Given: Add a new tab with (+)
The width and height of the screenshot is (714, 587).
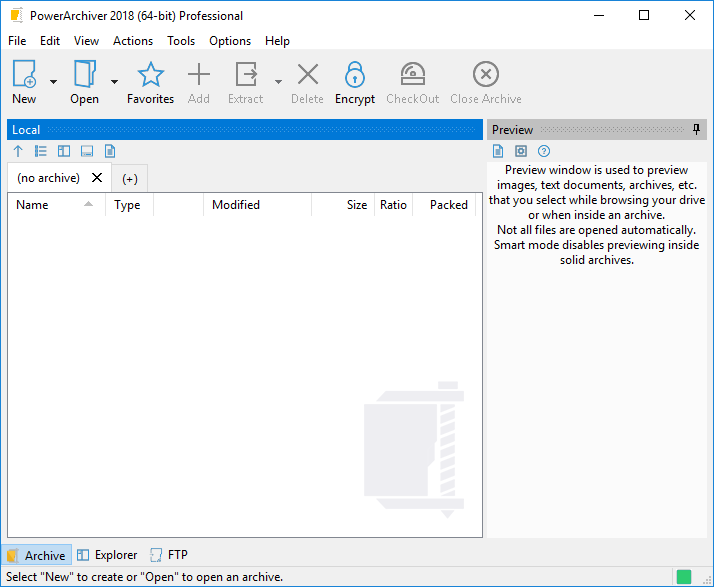Looking at the screenshot, I should click(x=130, y=179).
